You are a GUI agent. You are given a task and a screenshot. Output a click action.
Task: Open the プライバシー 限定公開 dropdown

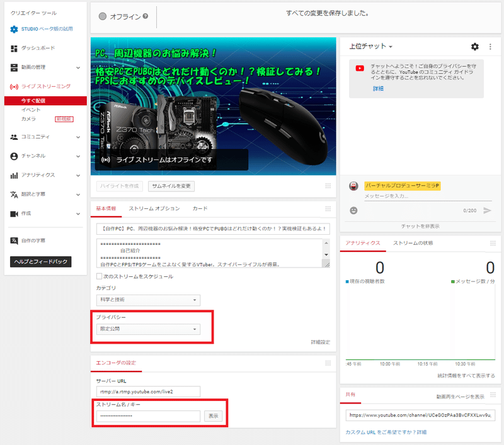148,329
